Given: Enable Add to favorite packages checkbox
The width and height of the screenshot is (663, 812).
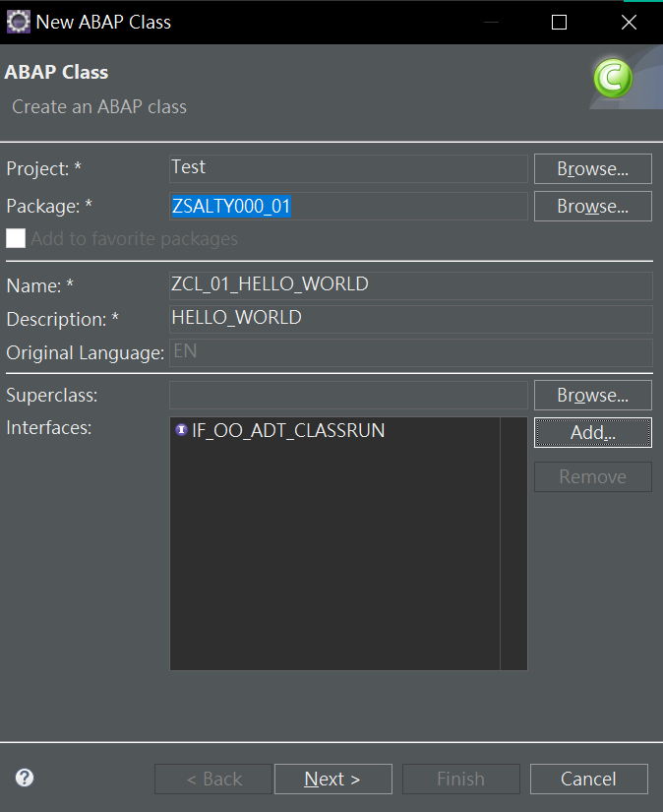Looking at the screenshot, I should tap(16, 239).
